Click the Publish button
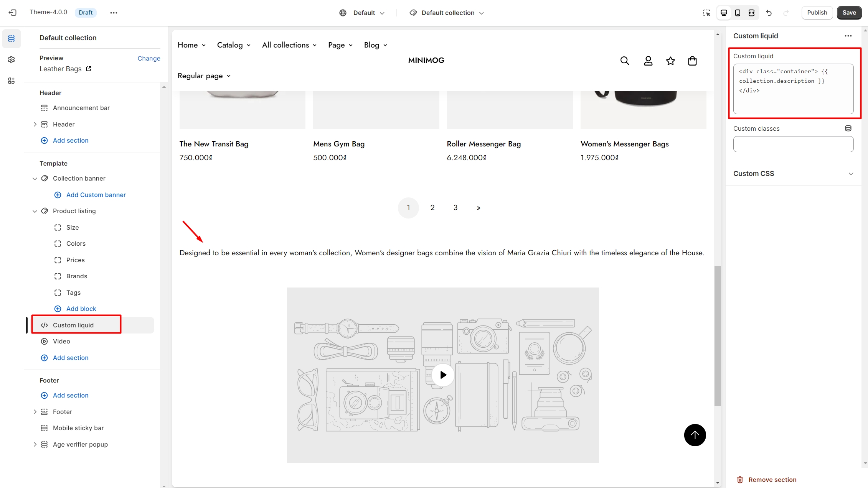The image size is (868, 488). tap(817, 13)
